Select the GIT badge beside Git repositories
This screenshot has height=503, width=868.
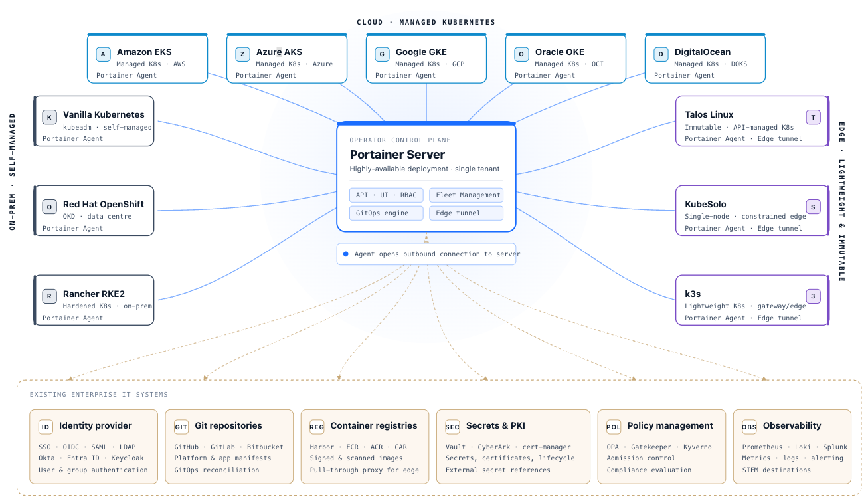(x=181, y=427)
